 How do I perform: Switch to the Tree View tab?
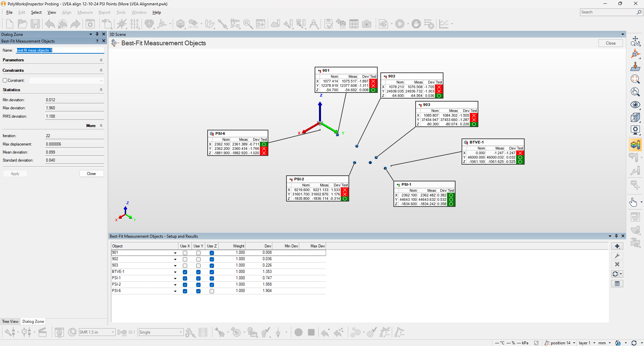coord(10,322)
